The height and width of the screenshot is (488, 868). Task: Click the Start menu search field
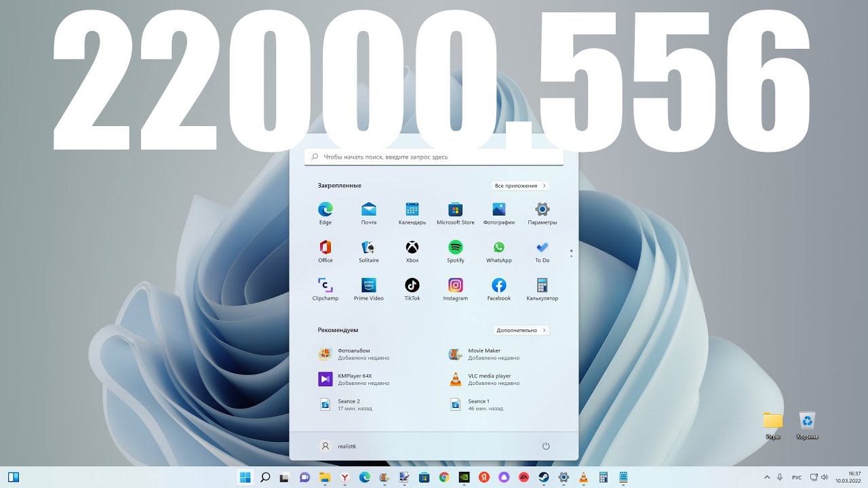tap(434, 157)
